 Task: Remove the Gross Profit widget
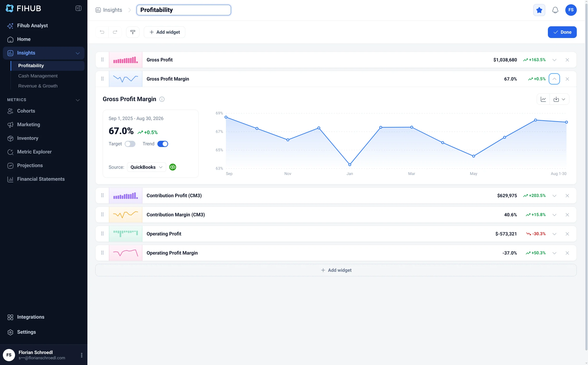click(567, 60)
